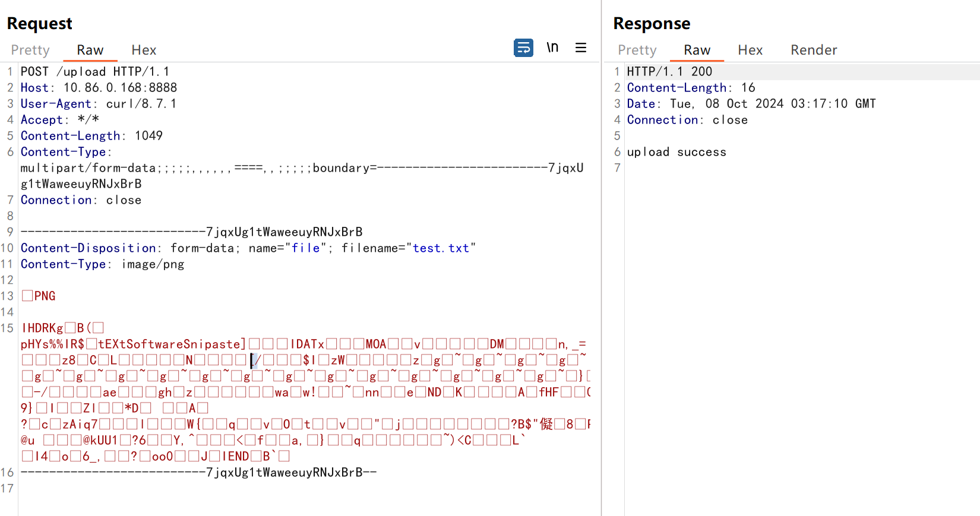Toggle word wrap icon in Request panel

click(523, 48)
